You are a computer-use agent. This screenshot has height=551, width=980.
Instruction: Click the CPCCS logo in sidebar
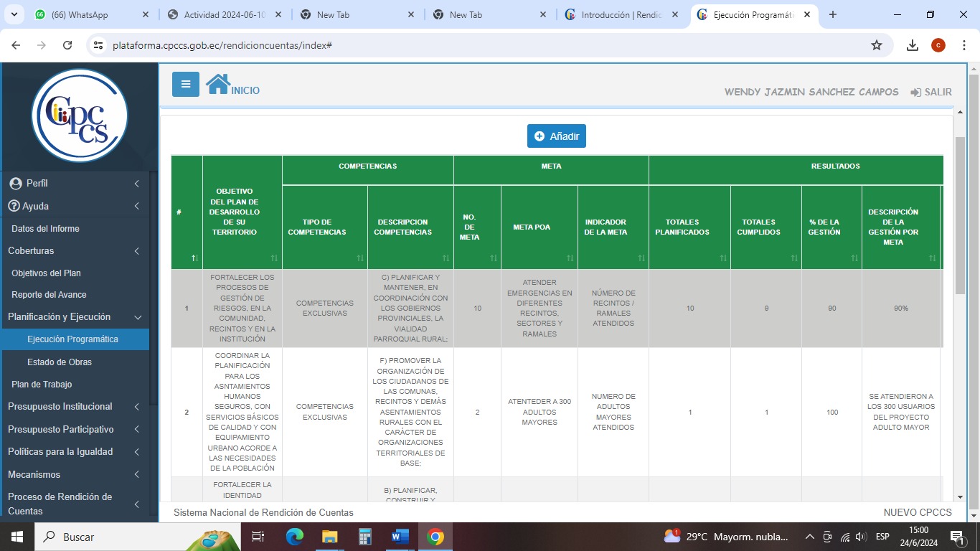pos(80,115)
